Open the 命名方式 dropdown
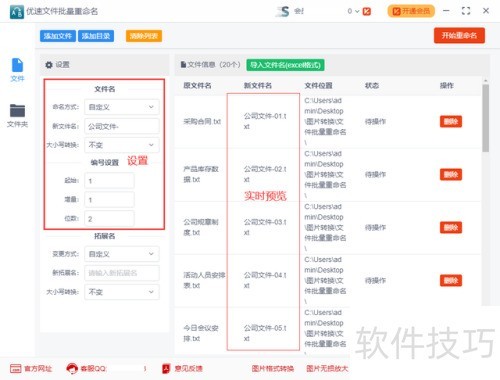 click(x=122, y=107)
